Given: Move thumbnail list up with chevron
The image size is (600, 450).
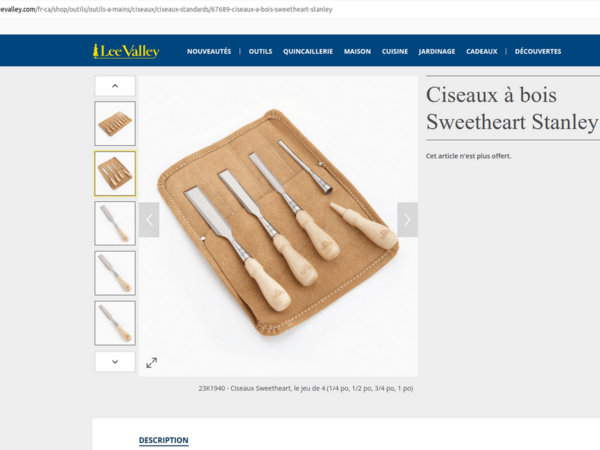Looking at the screenshot, I should (x=115, y=86).
